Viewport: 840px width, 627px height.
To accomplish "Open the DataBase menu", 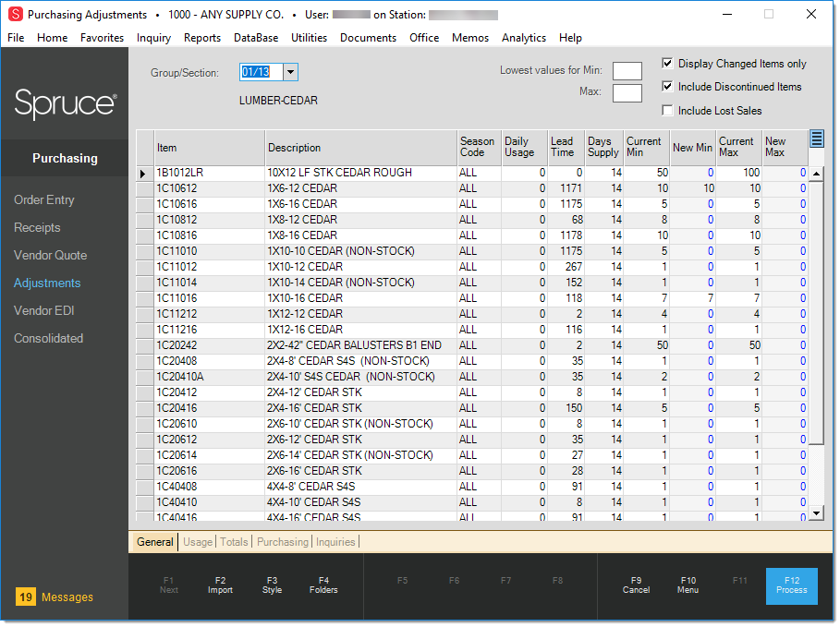I will [256, 38].
